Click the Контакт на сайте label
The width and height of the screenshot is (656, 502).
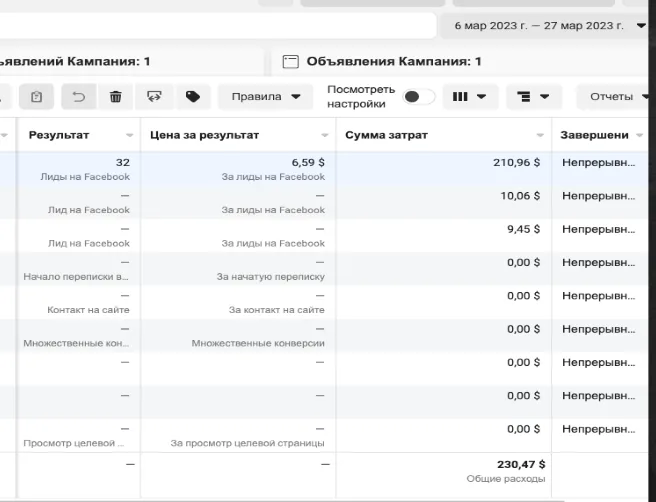pyautogui.click(x=88, y=310)
